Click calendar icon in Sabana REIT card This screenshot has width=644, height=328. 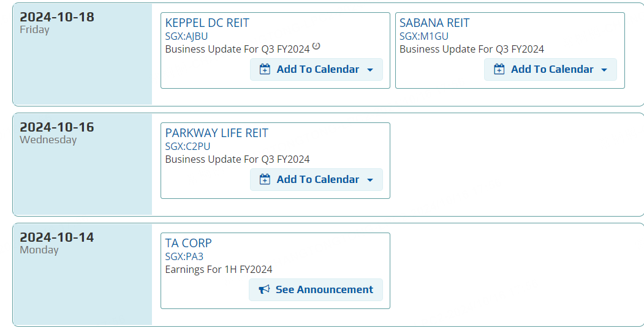click(499, 69)
